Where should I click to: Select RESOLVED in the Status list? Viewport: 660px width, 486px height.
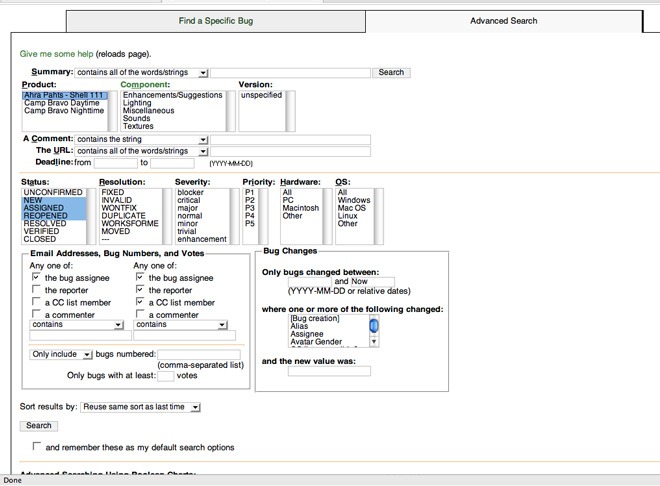coord(45,223)
